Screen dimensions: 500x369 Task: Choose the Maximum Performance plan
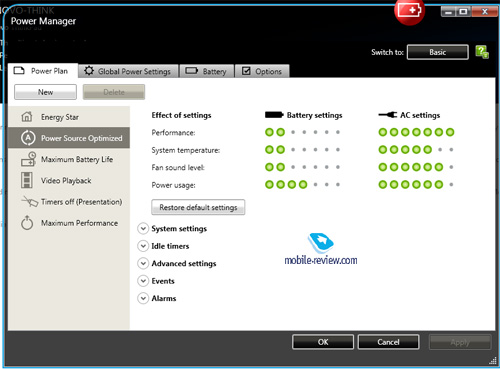tap(69, 223)
